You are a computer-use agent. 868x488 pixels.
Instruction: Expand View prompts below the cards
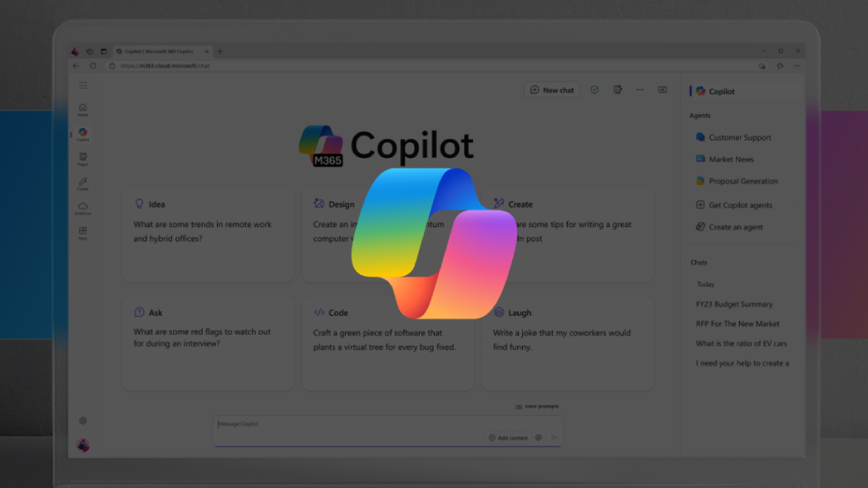(x=537, y=406)
